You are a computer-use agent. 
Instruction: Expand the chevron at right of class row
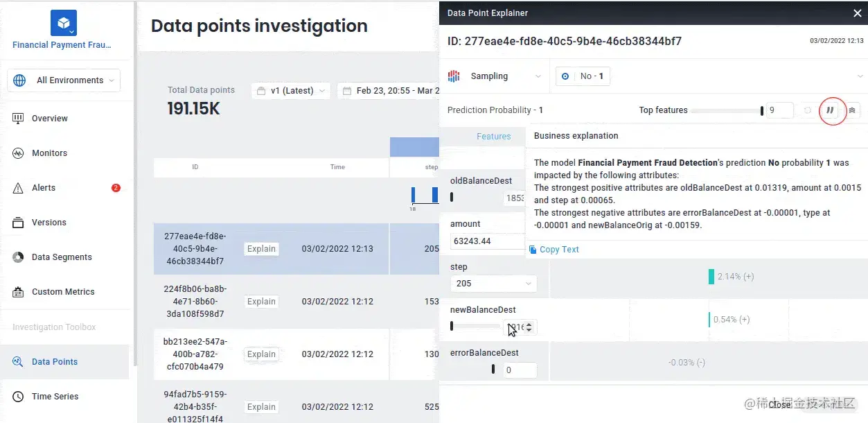(860, 76)
